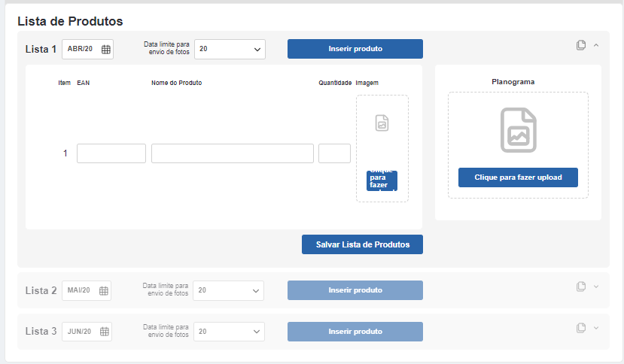Select the Quantidade input box
This screenshot has height=364, width=624.
pos(334,153)
